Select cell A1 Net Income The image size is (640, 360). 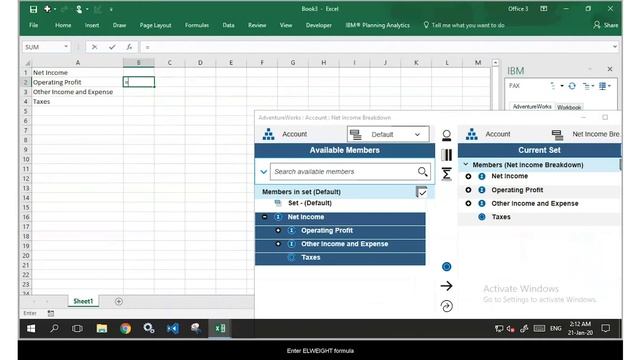pos(78,72)
